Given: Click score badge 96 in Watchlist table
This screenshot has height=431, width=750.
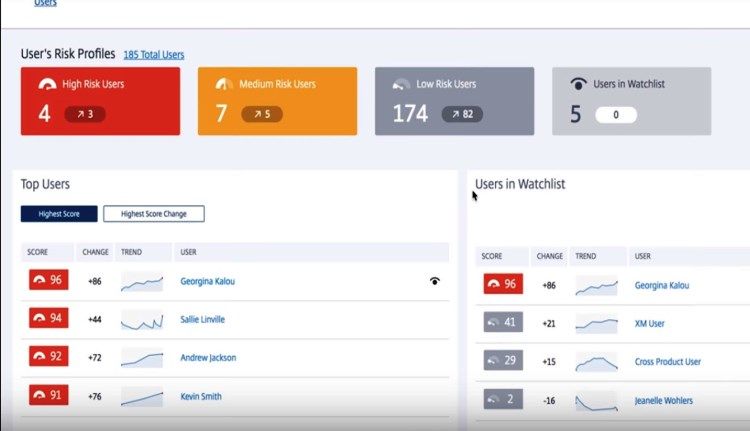Looking at the screenshot, I should coord(503,284).
